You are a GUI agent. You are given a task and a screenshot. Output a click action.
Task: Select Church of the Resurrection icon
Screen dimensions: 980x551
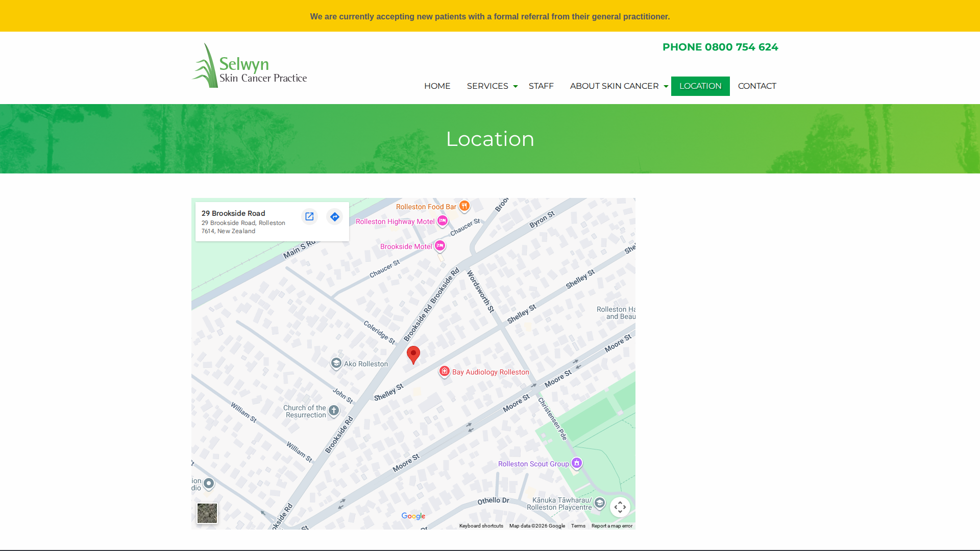click(334, 411)
